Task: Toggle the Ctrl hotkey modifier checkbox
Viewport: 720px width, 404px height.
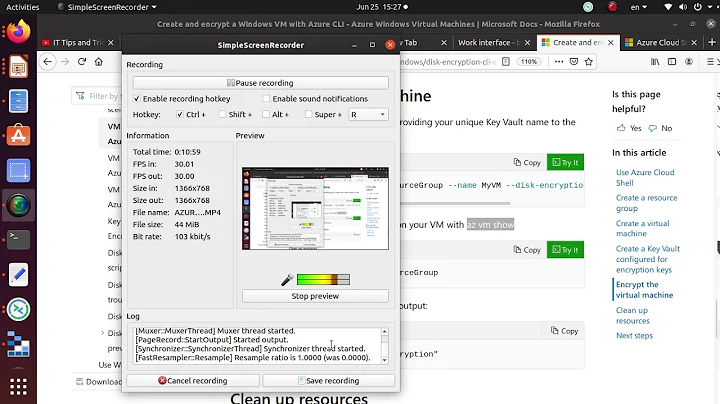Action: coord(180,114)
